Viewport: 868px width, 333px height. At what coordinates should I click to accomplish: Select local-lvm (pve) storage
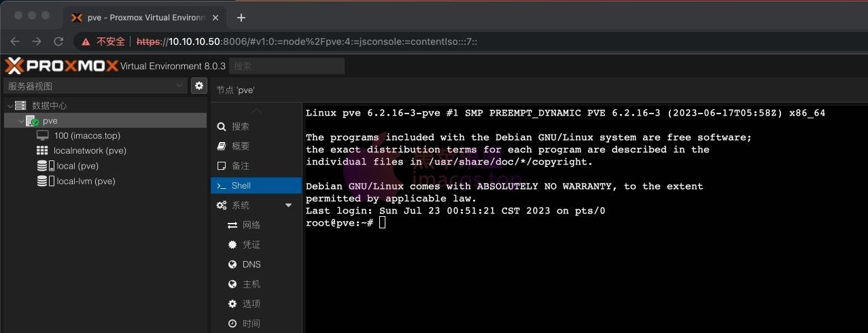pyautogui.click(x=86, y=181)
